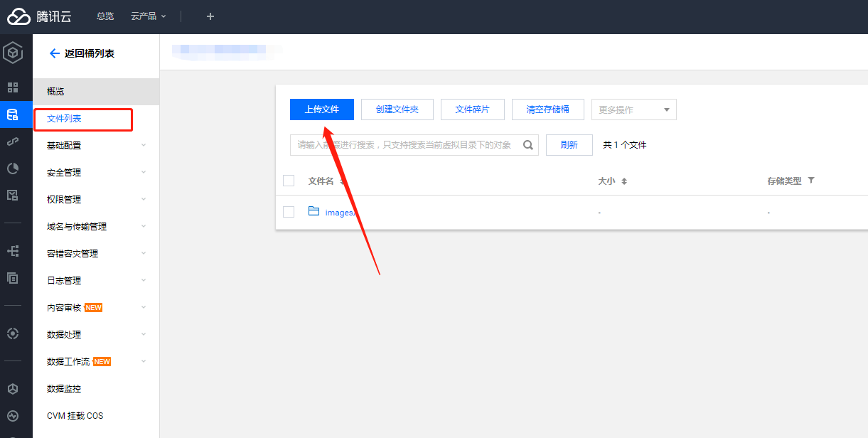Click the NEW badge beside 数据工作流

tap(102, 362)
